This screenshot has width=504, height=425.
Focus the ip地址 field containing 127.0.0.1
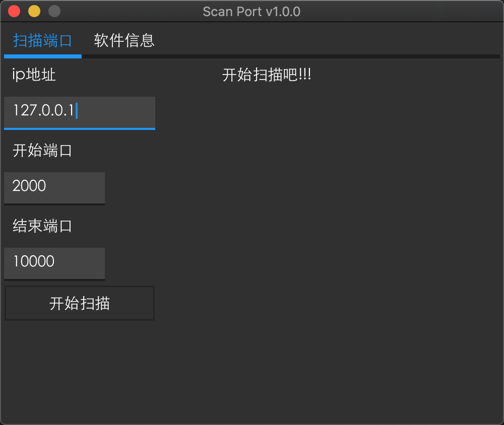click(x=79, y=111)
